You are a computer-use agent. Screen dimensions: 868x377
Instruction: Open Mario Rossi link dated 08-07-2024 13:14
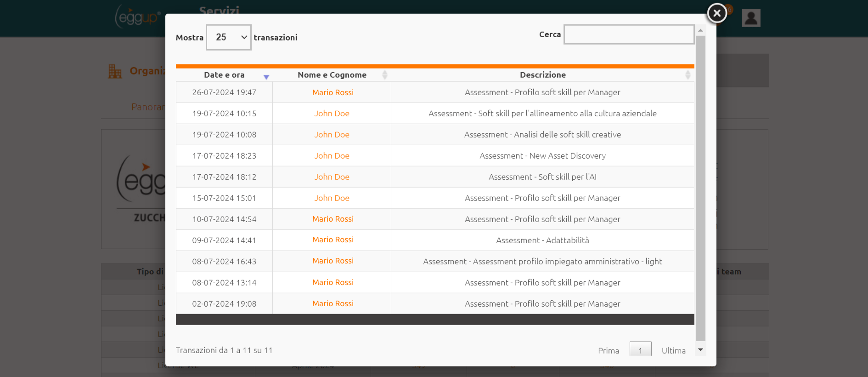pyautogui.click(x=333, y=282)
